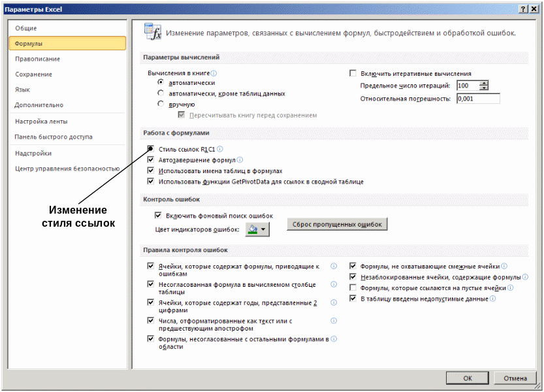This screenshot has width=544, height=392.
Task: Toggle 'Числа, отформатированные как текст' checkbox
Action: tap(151, 321)
